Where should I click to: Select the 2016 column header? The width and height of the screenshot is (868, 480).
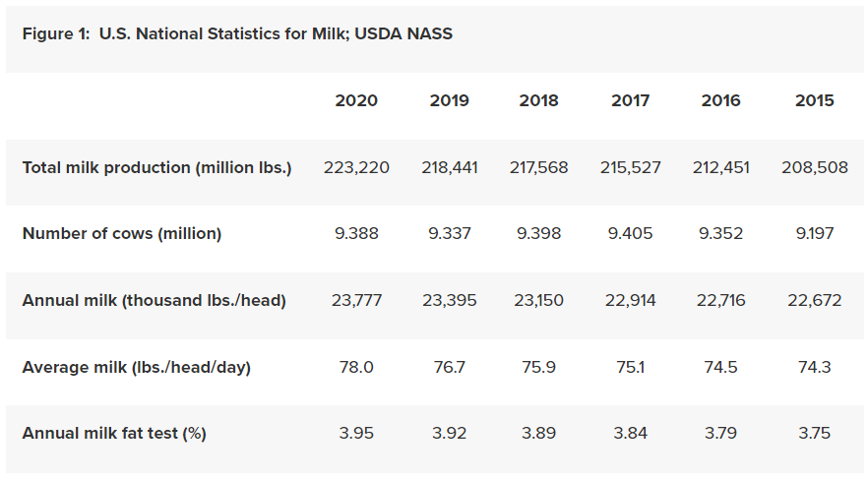721,100
